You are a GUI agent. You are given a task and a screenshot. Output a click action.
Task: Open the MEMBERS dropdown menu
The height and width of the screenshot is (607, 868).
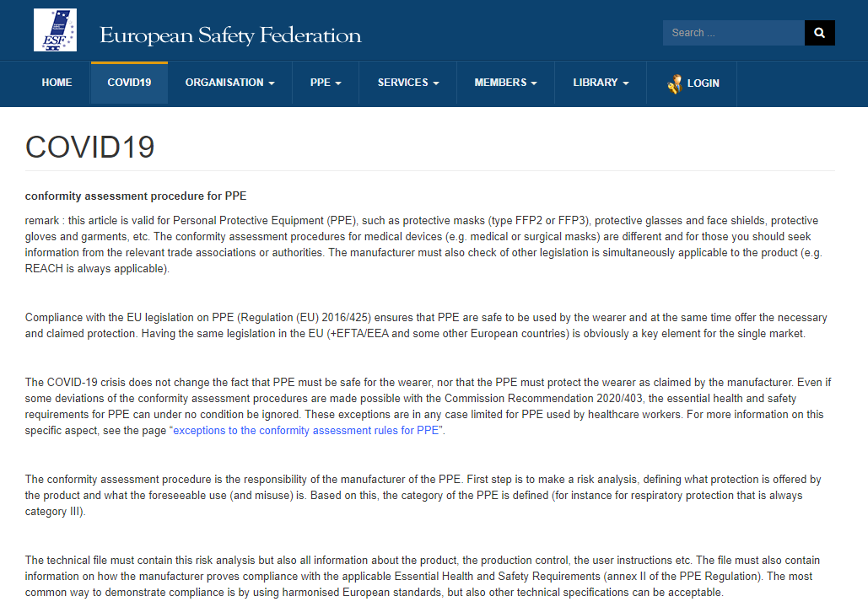click(505, 83)
